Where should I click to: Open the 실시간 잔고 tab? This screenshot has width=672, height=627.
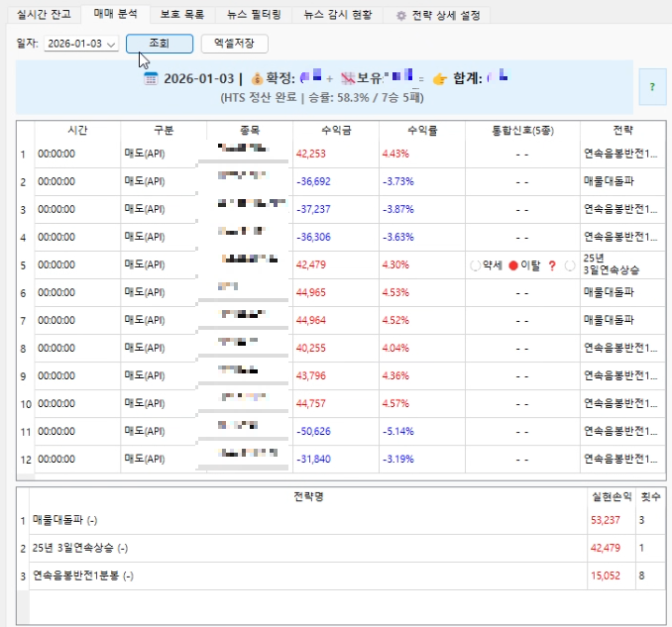[44, 15]
